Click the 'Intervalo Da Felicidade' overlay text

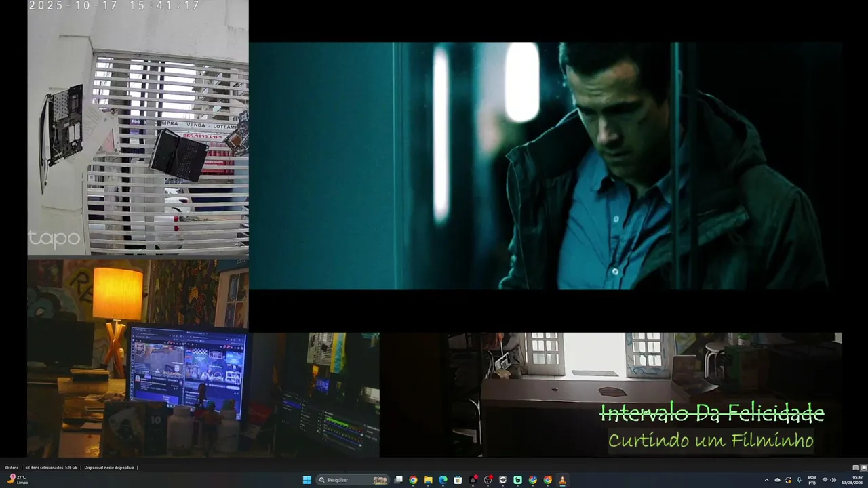click(x=712, y=413)
